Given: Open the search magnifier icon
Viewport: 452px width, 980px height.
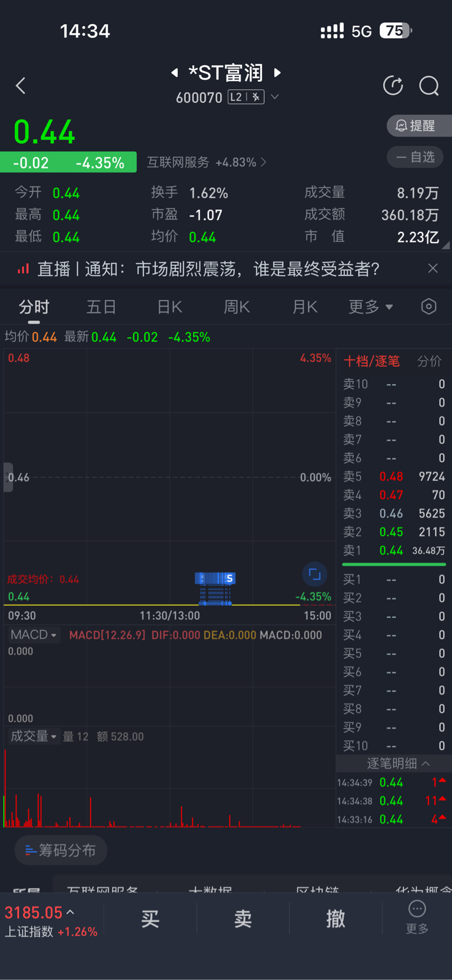Looking at the screenshot, I should click(x=429, y=86).
